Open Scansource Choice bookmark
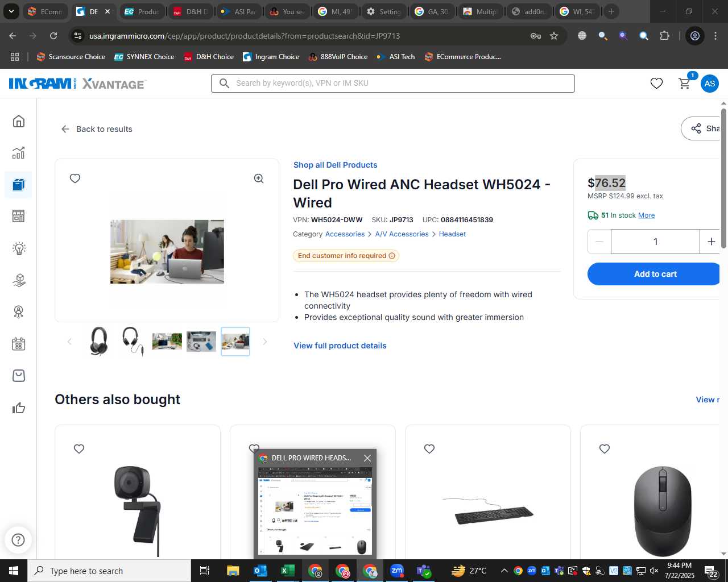The height and width of the screenshot is (582, 728). point(71,57)
